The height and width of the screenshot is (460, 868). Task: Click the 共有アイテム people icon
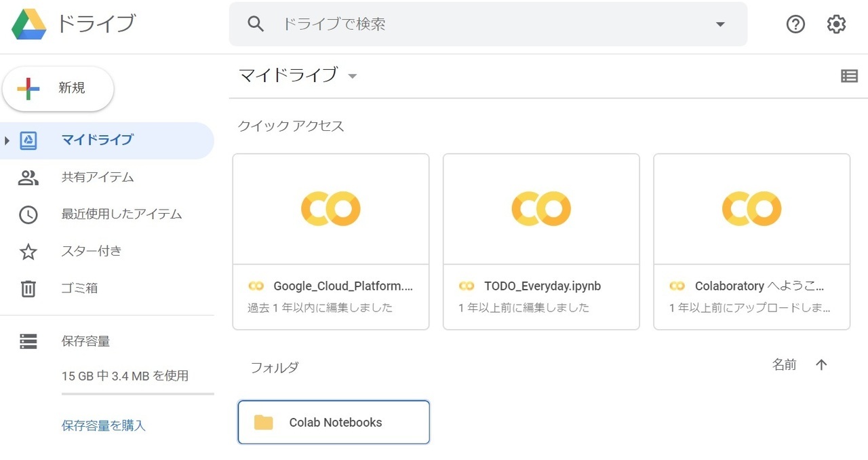(x=28, y=178)
